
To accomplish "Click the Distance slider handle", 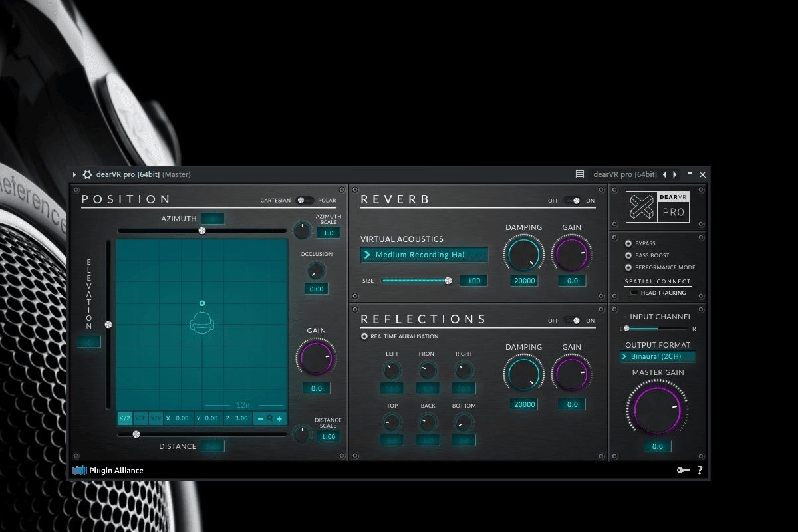I will pyautogui.click(x=136, y=434).
